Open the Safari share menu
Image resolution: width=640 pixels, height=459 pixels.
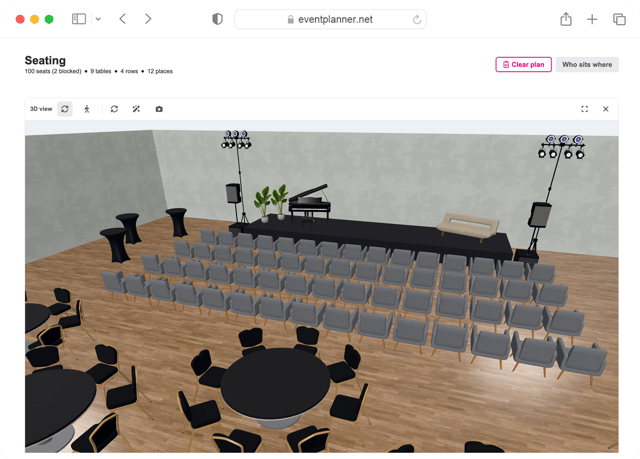tap(566, 19)
